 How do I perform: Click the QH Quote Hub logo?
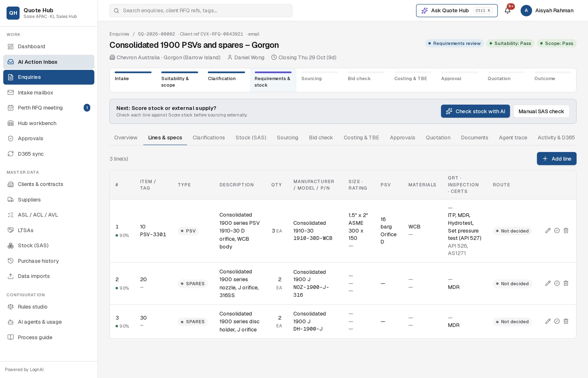point(13,13)
